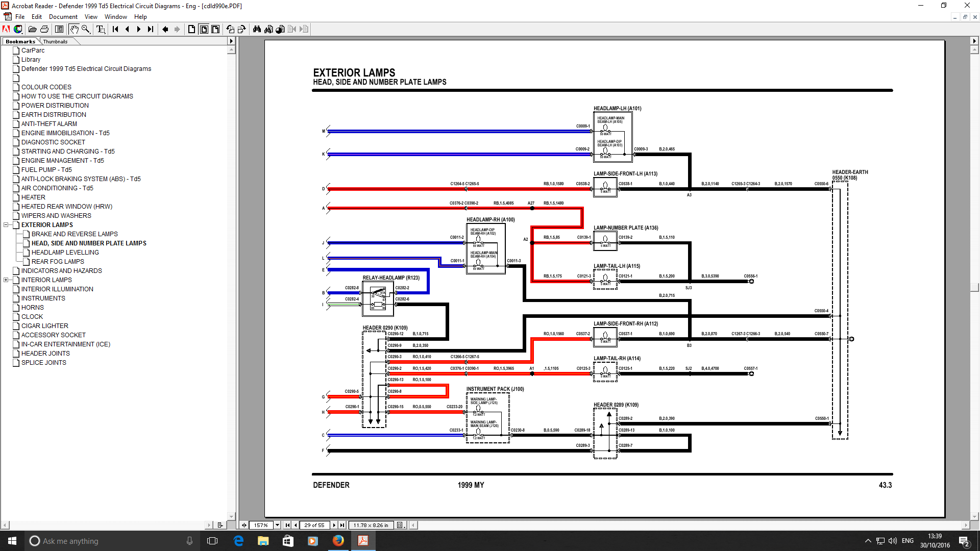Open the Edit menu
The height and width of the screenshot is (551, 980).
pos(37,17)
